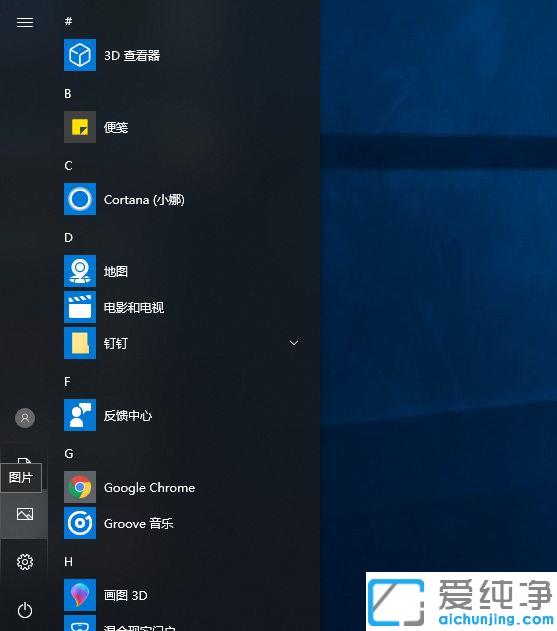Click the D letter header
This screenshot has height=631, width=557.
tap(68, 237)
